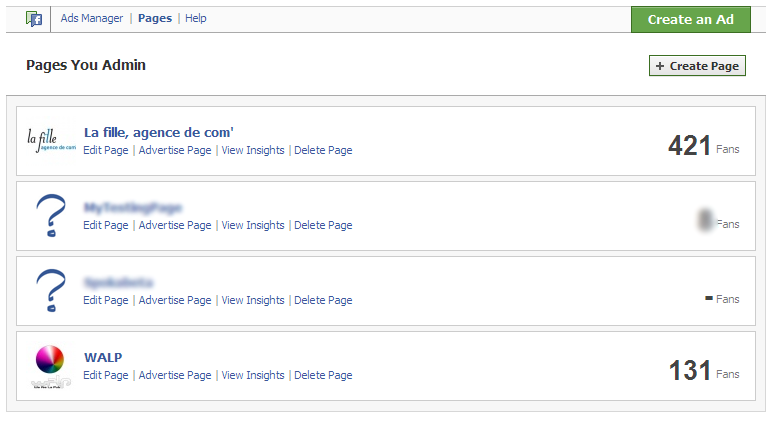This screenshot has width=775, height=422.
Task: Open La fille agence de com' logo thumbnail
Action: (x=51, y=141)
